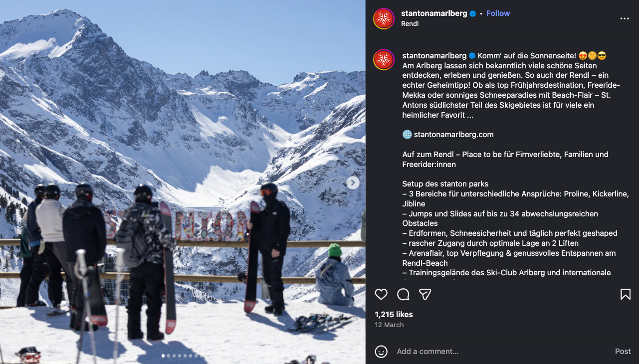639x364 pixels.
Task: Open the Rendl location link
Action: pos(410,23)
